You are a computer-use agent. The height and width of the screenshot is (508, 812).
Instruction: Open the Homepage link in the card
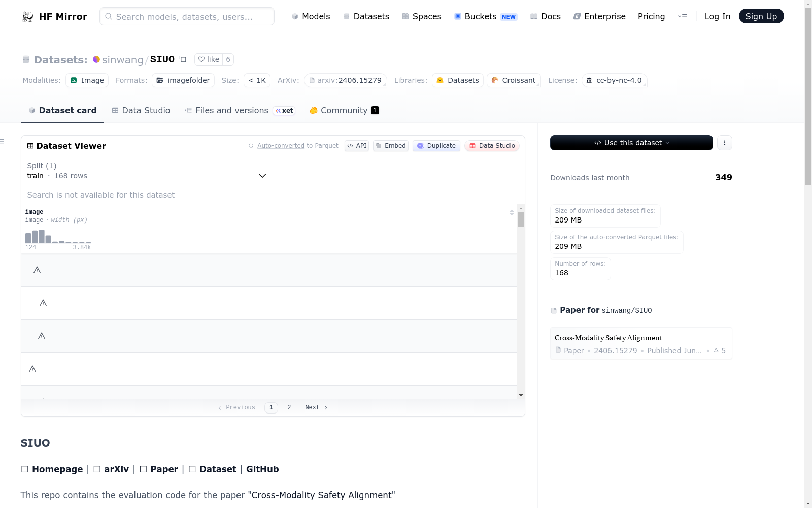click(52, 469)
